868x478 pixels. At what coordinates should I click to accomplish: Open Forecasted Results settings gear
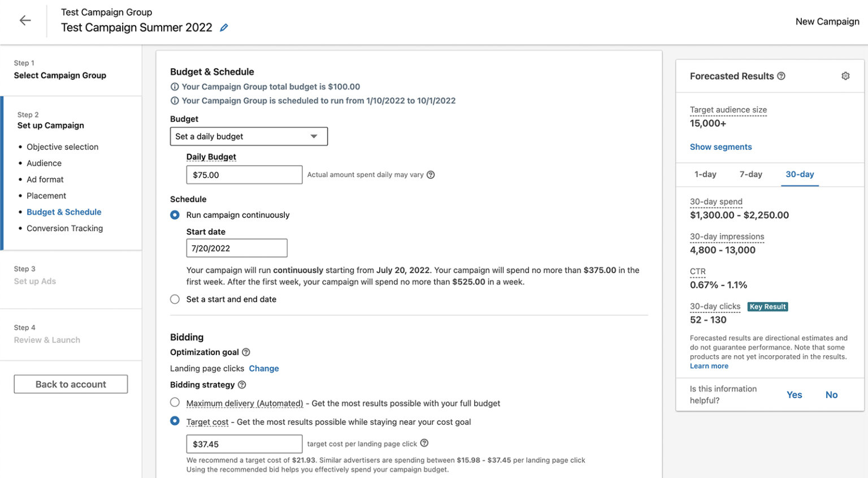tap(845, 75)
